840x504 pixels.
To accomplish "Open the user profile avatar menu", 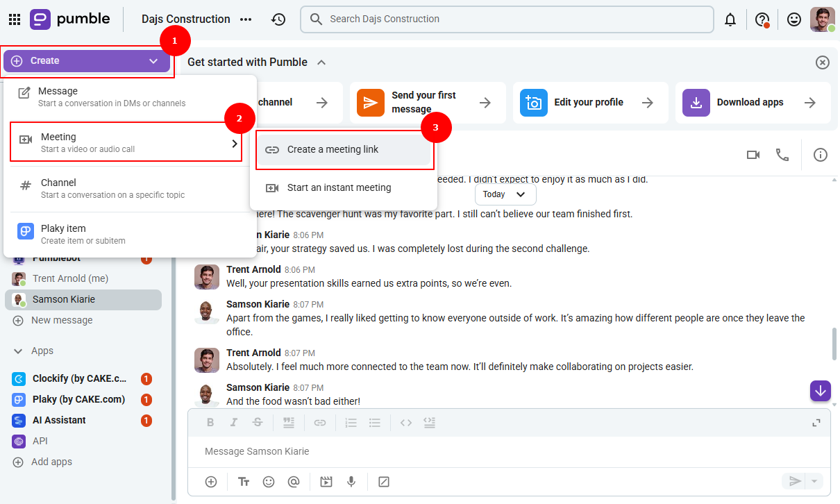I will coord(823,19).
